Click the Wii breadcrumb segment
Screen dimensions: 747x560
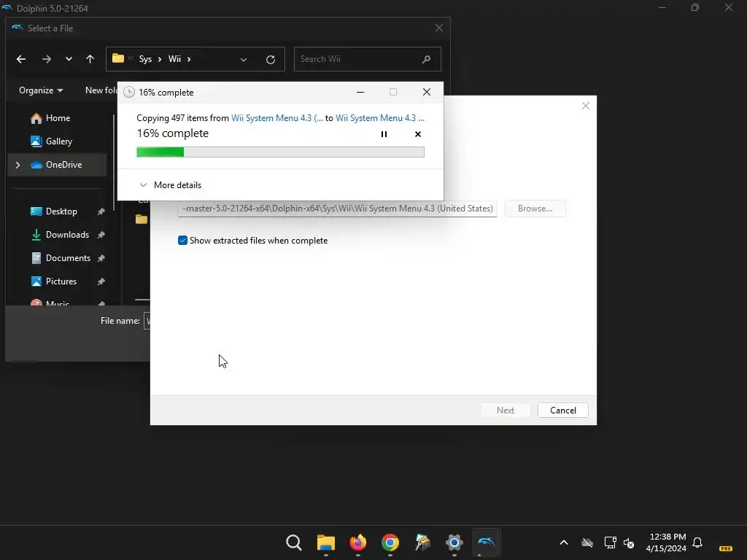(174, 59)
